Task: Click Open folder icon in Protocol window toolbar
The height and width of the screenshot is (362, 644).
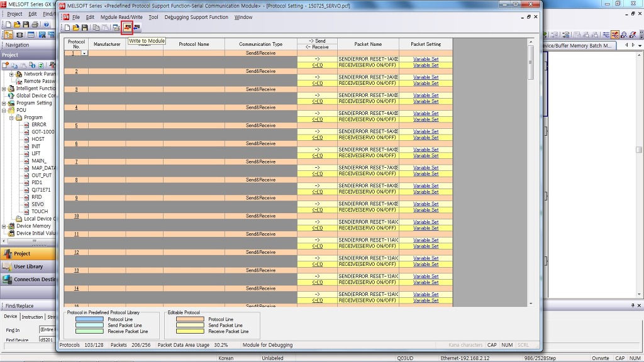Action: coord(76,28)
